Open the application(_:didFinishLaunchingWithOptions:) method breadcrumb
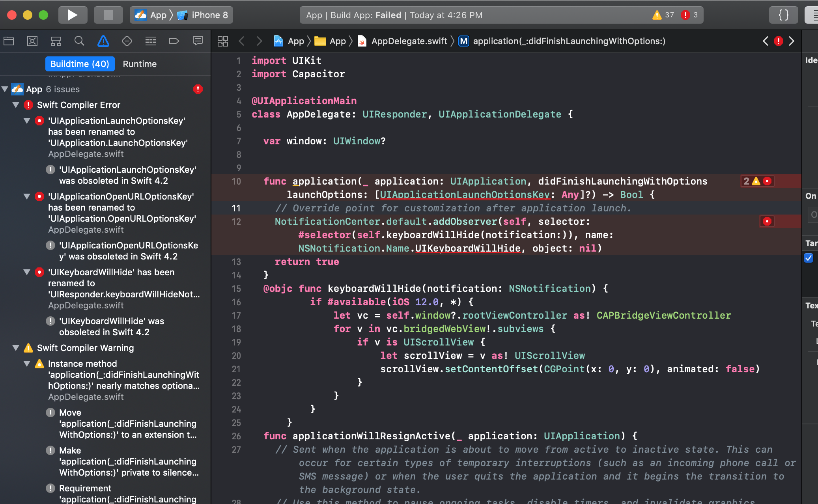 (x=562, y=41)
